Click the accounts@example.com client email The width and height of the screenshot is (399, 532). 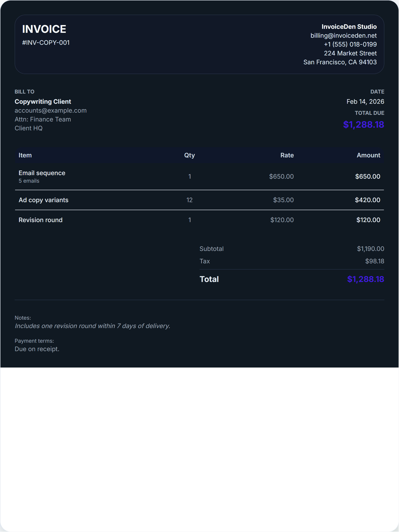point(51,110)
